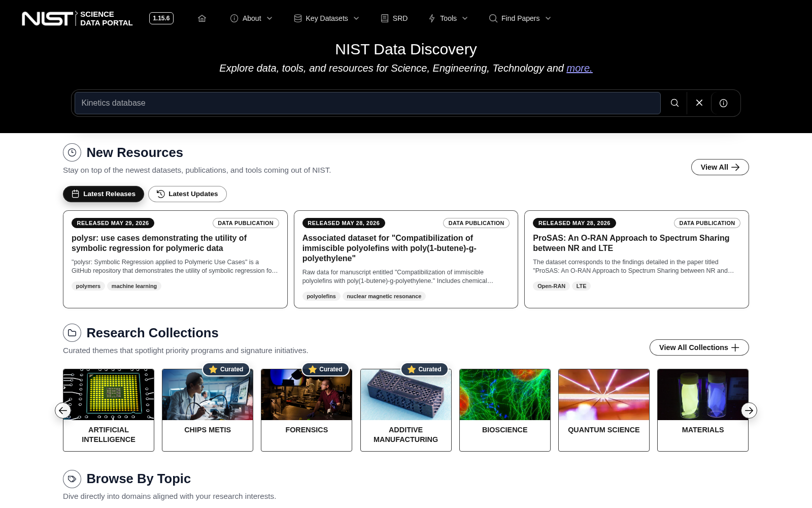Click the Browse By Topic heading
The width and height of the screenshot is (812, 508).
(139, 479)
